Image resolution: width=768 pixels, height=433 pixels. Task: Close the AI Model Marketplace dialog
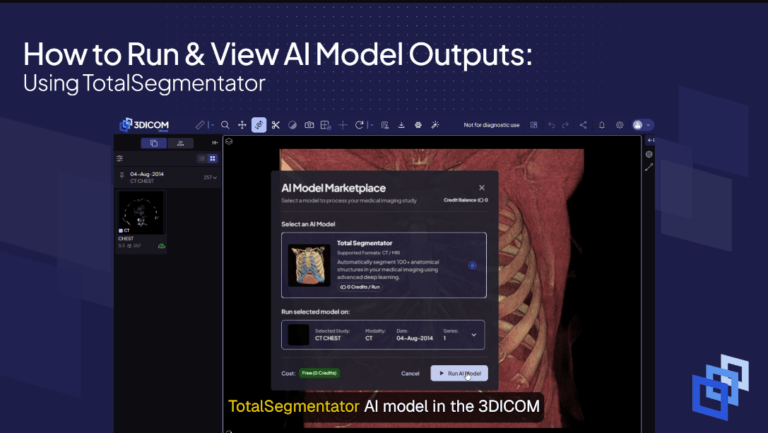click(482, 188)
